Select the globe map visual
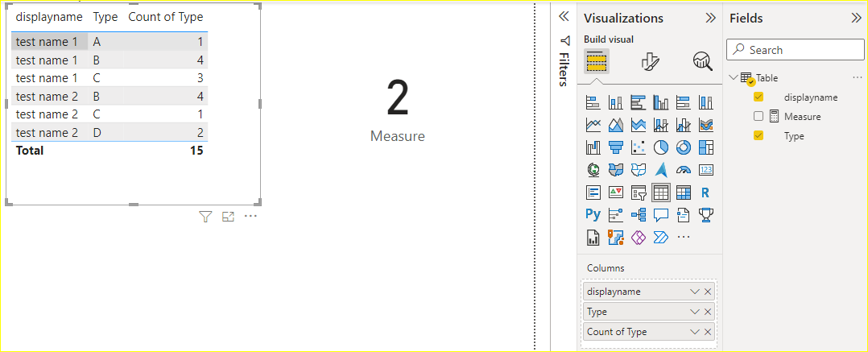The image size is (868, 352). click(593, 170)
